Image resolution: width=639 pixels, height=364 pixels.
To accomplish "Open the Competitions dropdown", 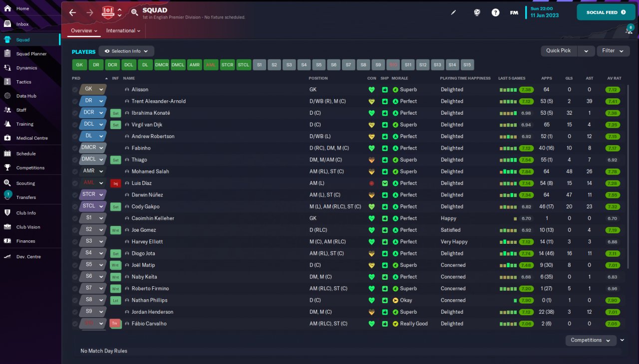I will 590,340.
